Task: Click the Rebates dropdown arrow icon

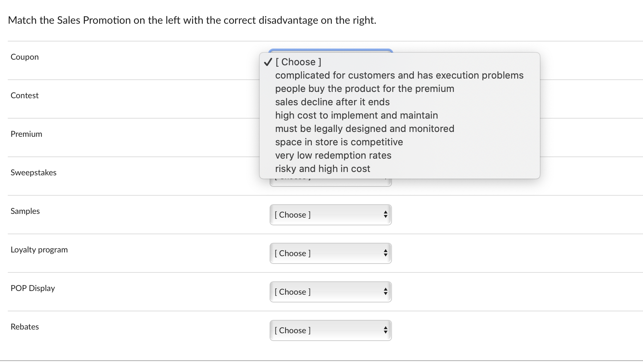Action: pos(385,330)
